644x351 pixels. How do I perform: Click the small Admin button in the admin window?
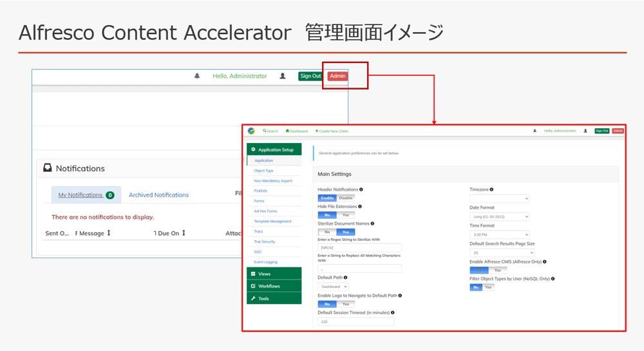point(618,131)
